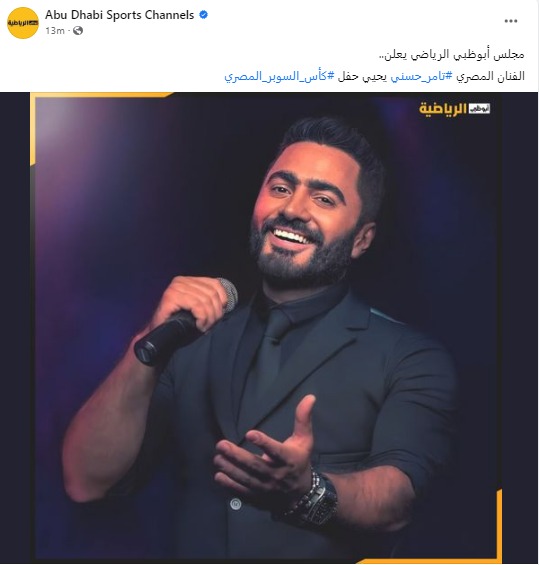Click the text line مجلس أبوظبي الرياضي يعلن

point(452,55)
